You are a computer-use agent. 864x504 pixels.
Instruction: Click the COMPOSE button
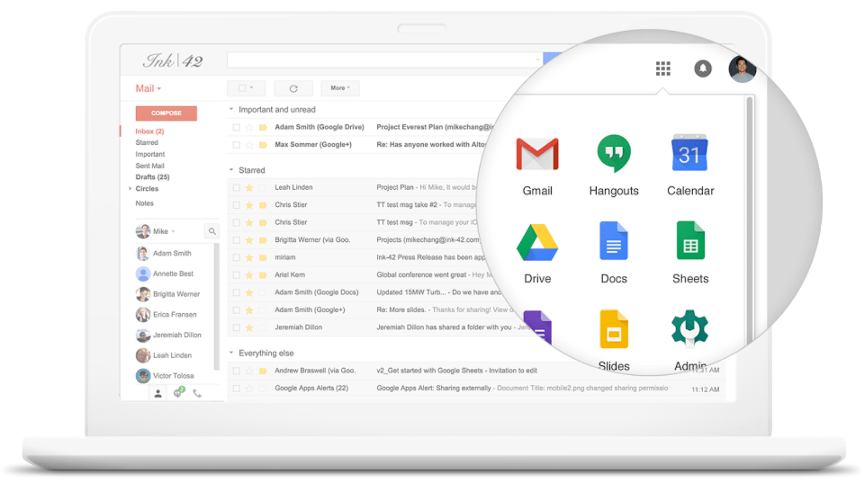(166, 113)
